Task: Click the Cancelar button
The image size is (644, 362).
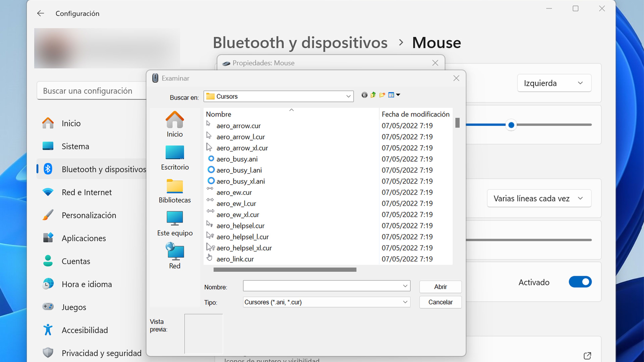Action: click(x=441, y=302)
